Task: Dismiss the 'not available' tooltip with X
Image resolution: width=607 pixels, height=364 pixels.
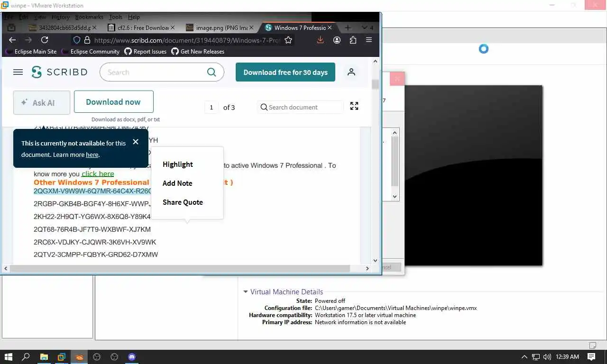Action: [136, 142]
